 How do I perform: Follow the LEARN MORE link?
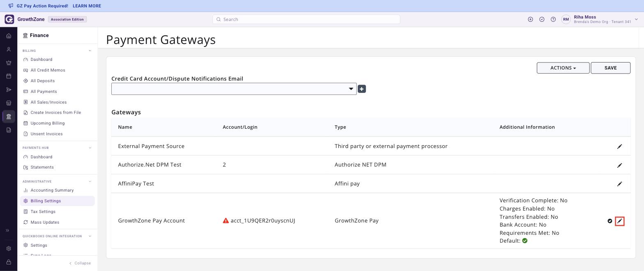[87, 6]
